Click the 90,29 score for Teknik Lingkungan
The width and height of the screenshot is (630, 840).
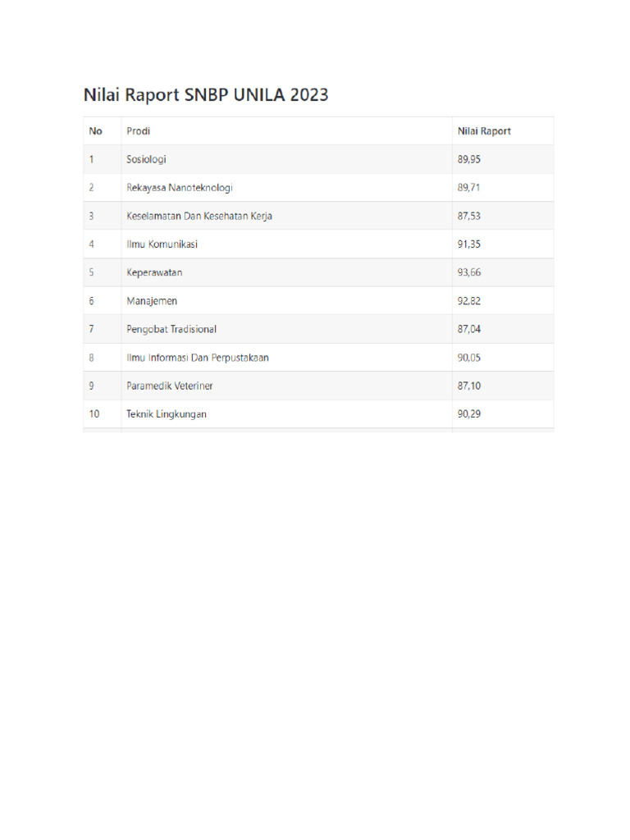(x=469, y=414)
